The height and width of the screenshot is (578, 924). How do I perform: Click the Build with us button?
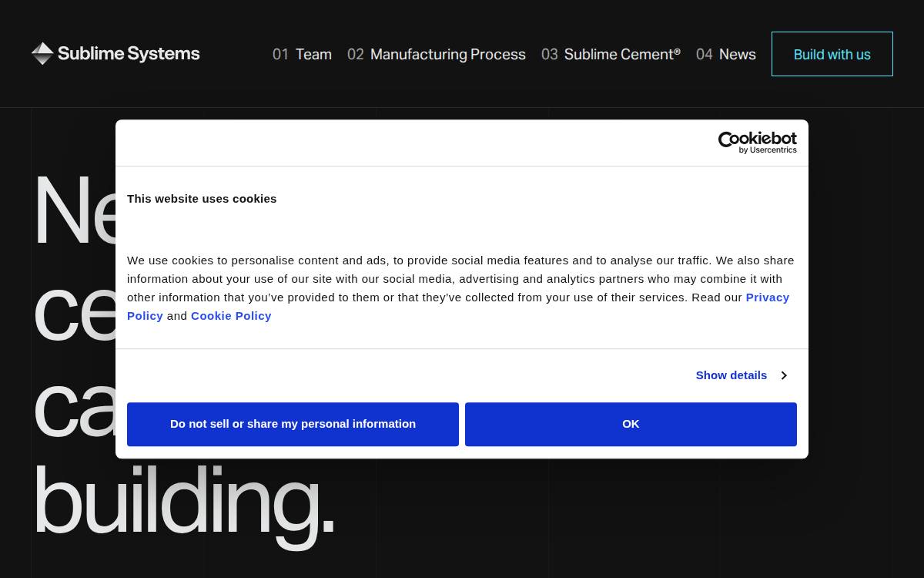click(832, 54)
